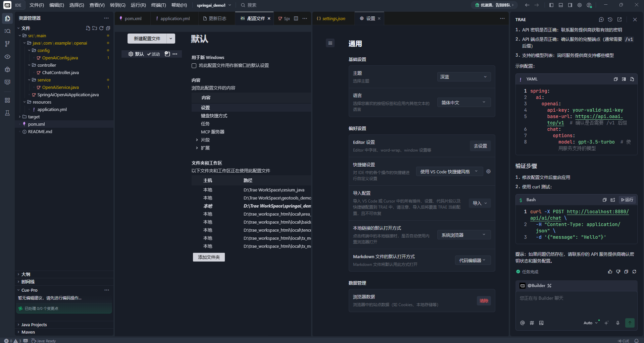Screen dimensions: 644x343
Task: Open the Extensions grid icon in activity bar
Action: pyautogui.click(x=7, y=100)
